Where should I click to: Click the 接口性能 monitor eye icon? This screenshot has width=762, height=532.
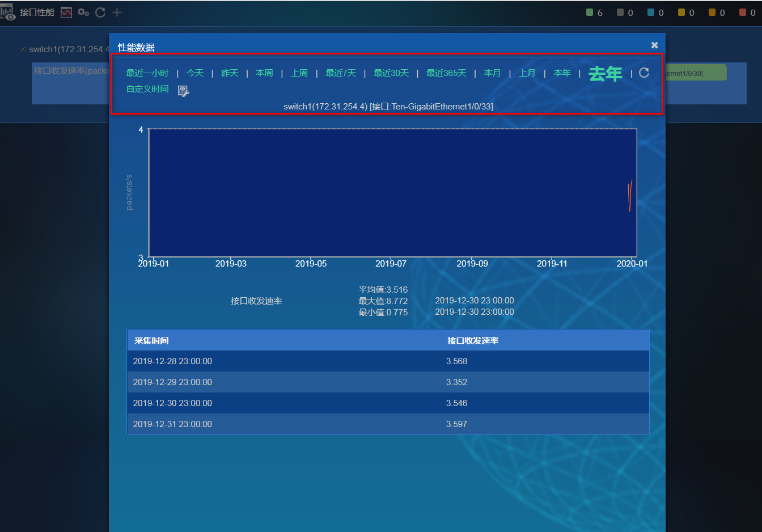click(x=8, y=12)
